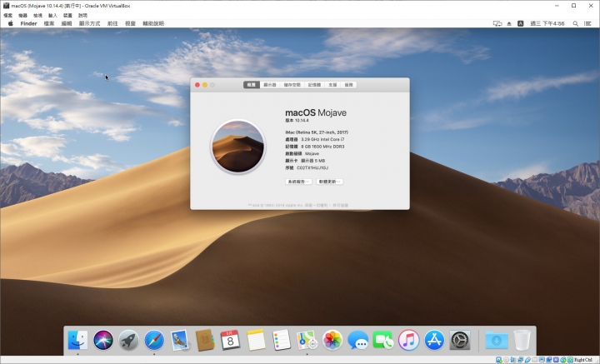Click VirtualBox shared folders status icon
The image size is (600, 364).
[x=534, y=360]
